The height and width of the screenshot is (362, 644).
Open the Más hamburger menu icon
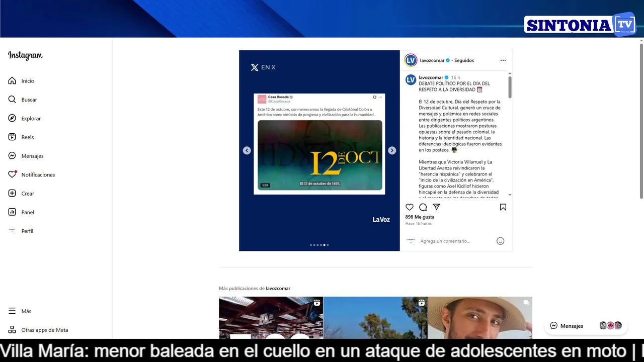tap(12, 311)
